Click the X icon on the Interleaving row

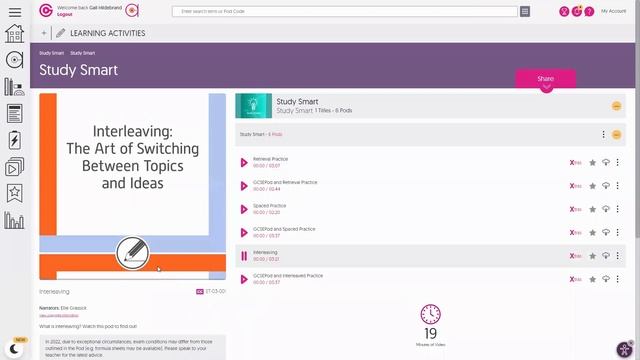(x=576, y=256)
